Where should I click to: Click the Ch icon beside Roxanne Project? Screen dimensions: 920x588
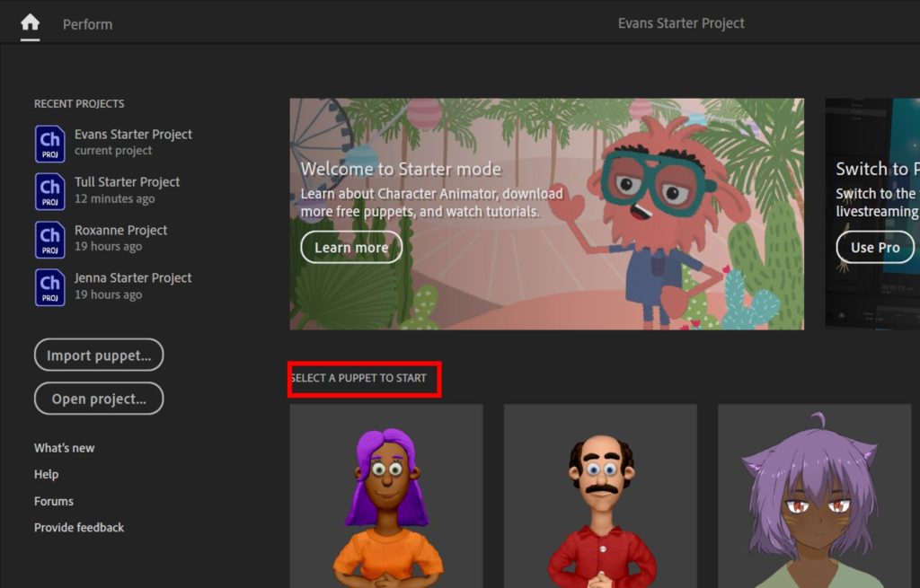point(49,239)
